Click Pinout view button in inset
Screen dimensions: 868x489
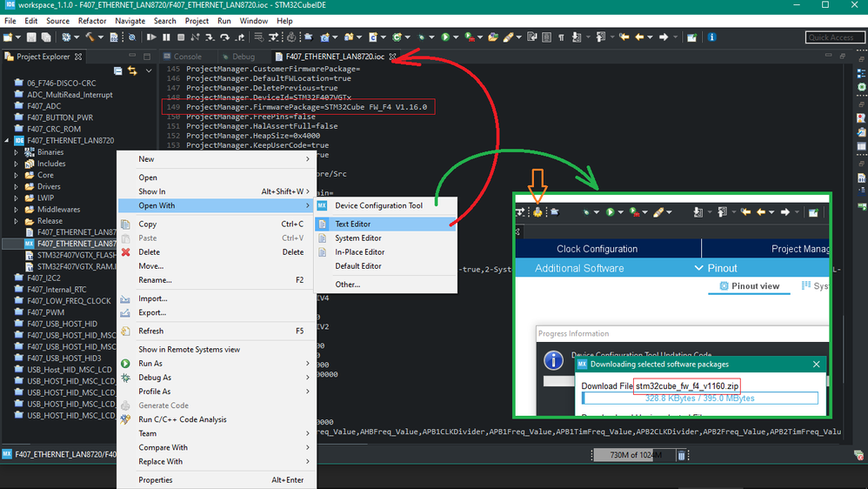[749, 286]
